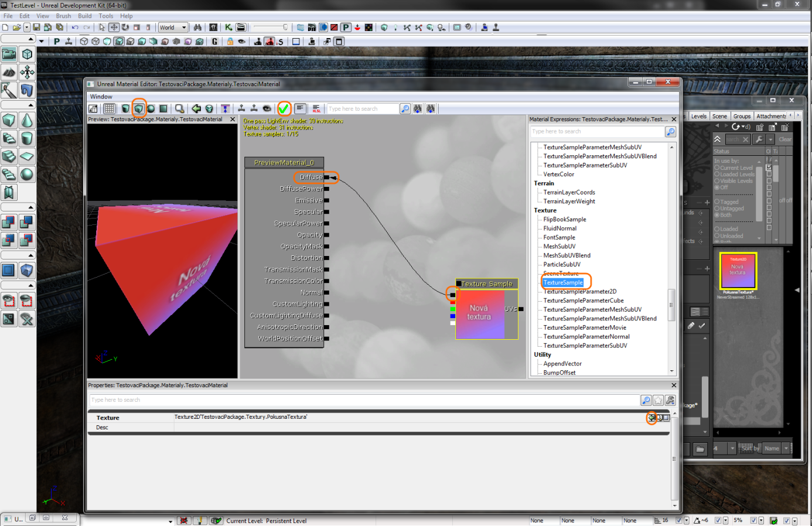Select TextureSampleParameter2D expression
812x526 pixels.
[580, 291]
